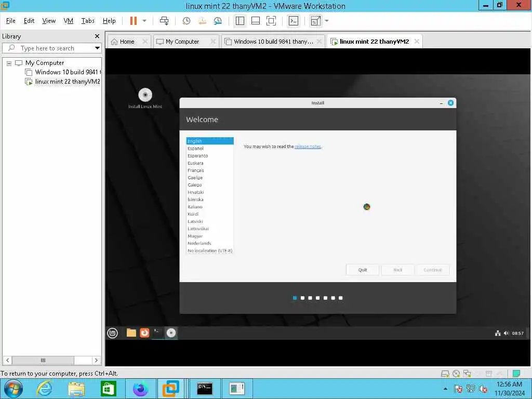Click Install Linux Mint desktop icon
Image resolution: width=532 pixels, height=399 pixels.
[145, 98]
